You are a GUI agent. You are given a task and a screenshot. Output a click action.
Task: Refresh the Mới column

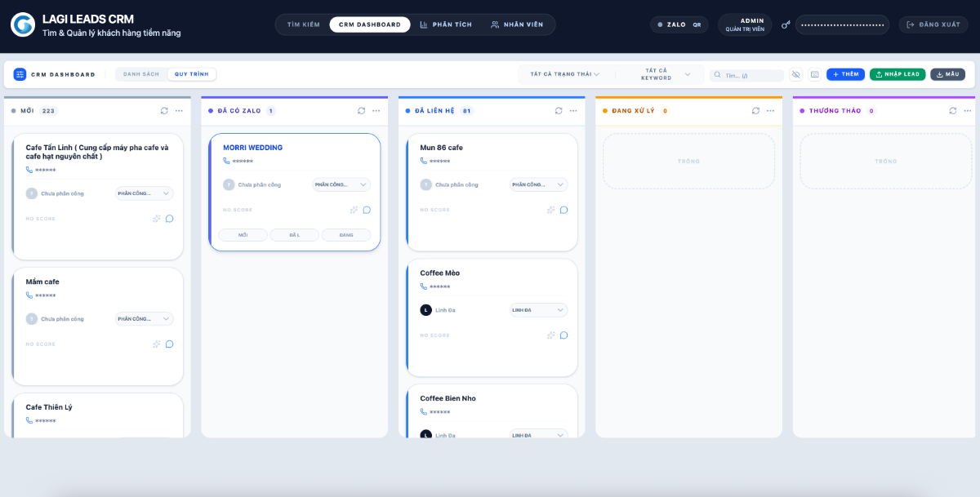coord(164,110)
